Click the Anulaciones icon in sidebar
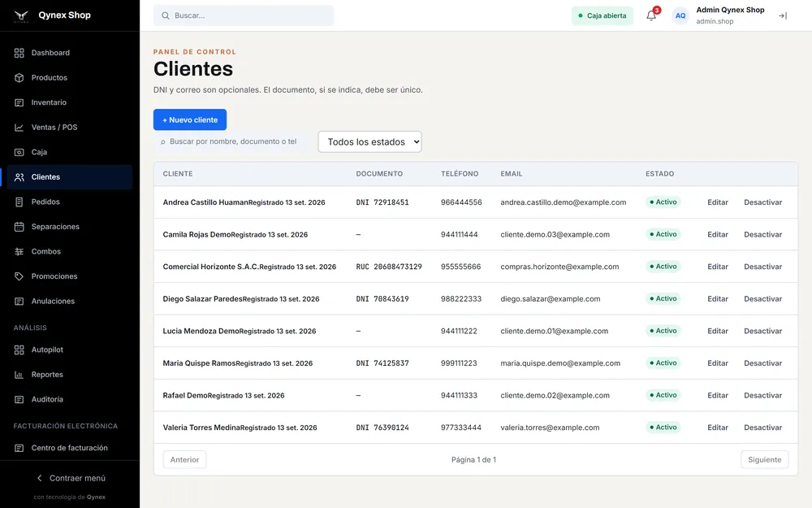 (x=19, y=302)
